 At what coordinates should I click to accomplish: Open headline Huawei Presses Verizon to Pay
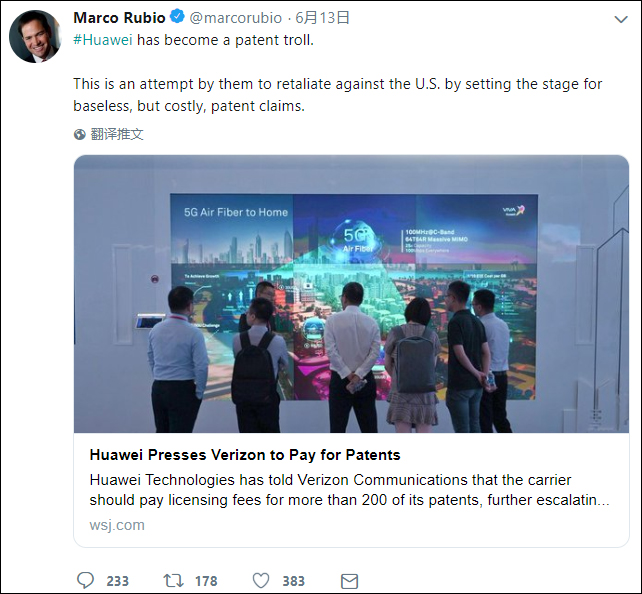point(244,455)
